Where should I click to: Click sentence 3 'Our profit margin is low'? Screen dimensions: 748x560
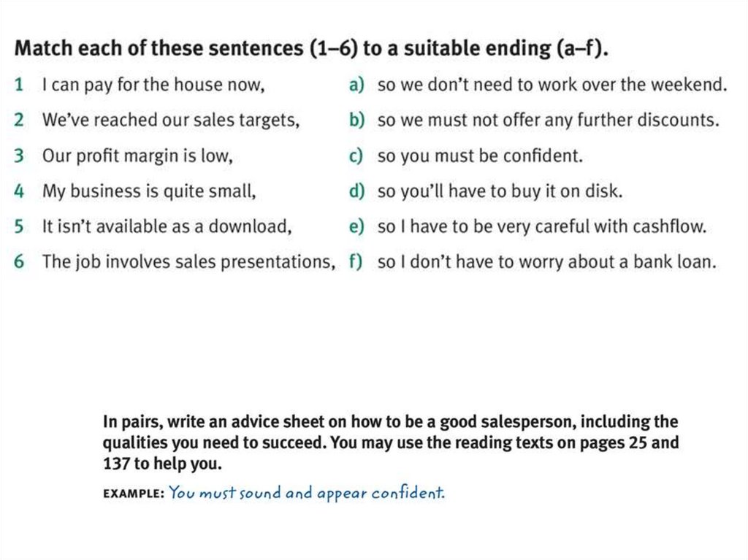coord(137,156)
